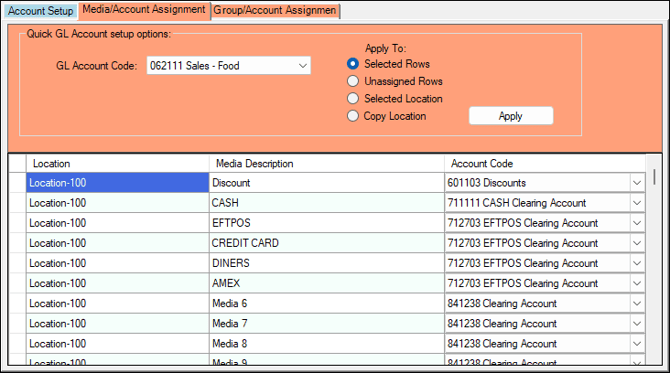The width and height of the screenshot is (670, 373).
Task: Click the Location-100 cell in the AMEX row
Action: [118, 283]
